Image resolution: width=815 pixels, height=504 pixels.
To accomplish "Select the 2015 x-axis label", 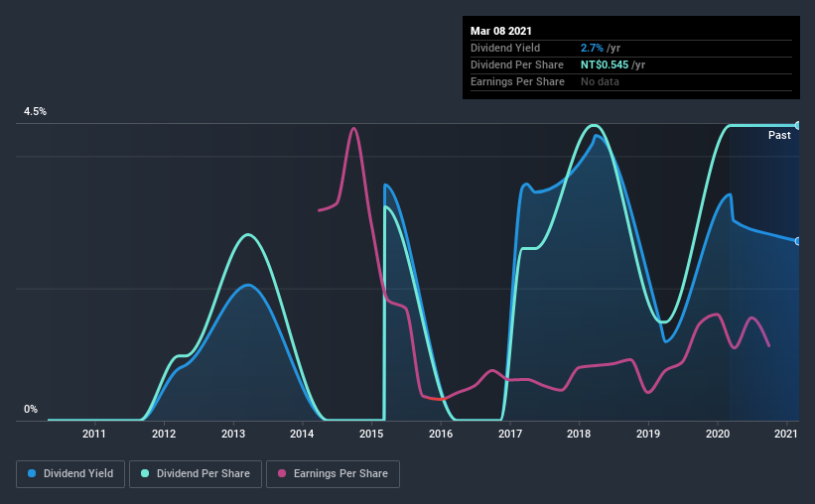I will 371,434.
